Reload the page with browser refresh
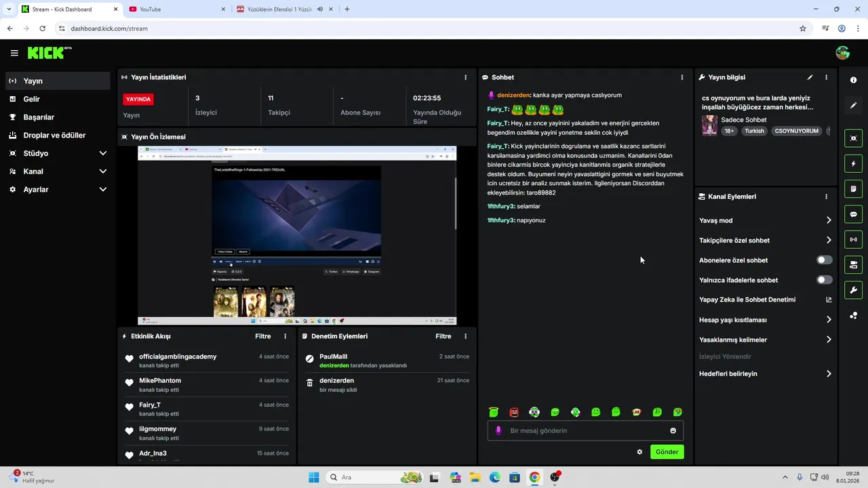 click(43, 28)
